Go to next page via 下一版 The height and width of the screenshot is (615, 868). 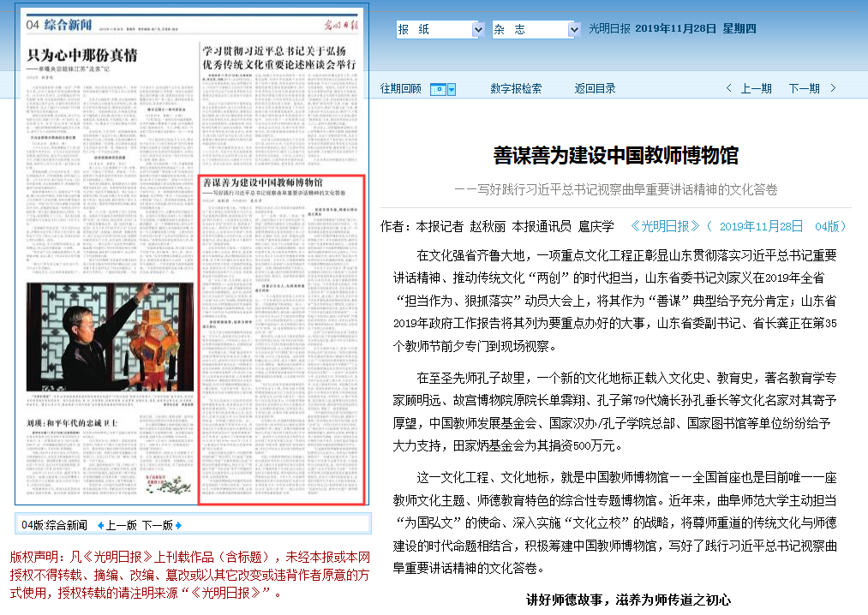pyautogui.click(x=157, y=525)
